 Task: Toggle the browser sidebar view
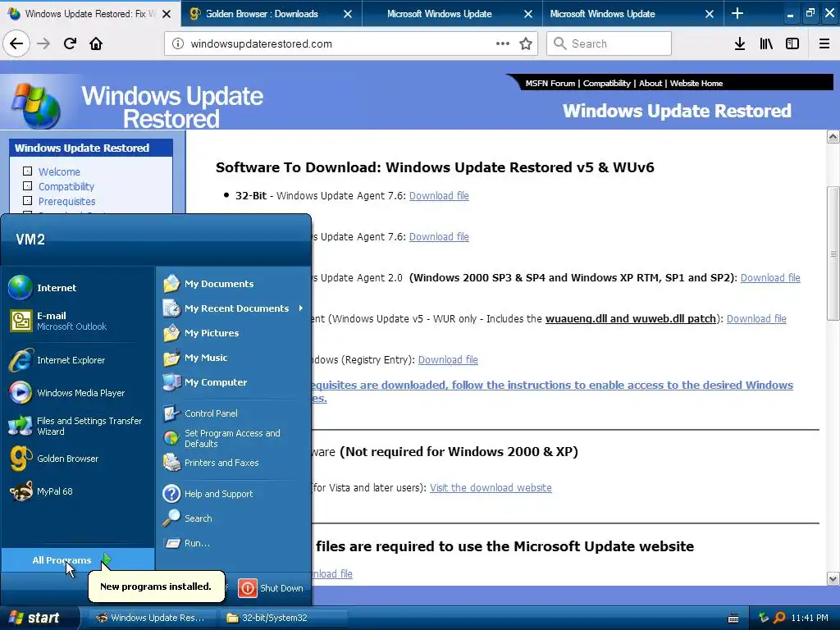pyautogui.click(x=792, y=43)
